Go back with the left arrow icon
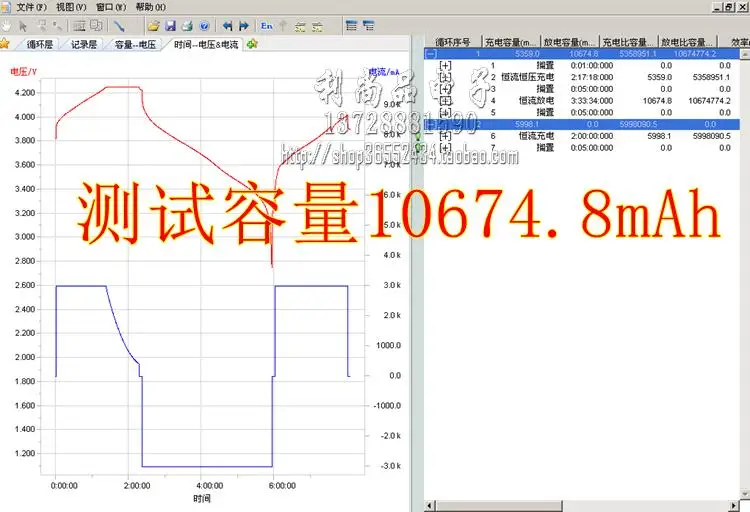Viewport: 750px width, 512px height. tap(228, 26)
